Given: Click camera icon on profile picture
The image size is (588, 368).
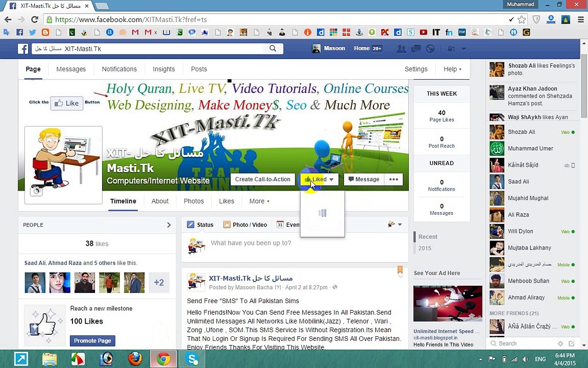Looking at the screenshot, I should (x=36, y=192).
